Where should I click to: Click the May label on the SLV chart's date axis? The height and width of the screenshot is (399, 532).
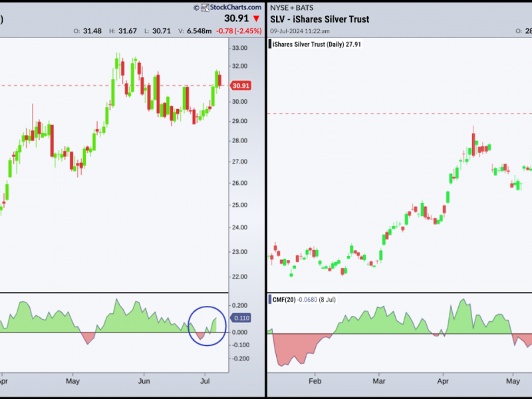click(x=513, y=381)
